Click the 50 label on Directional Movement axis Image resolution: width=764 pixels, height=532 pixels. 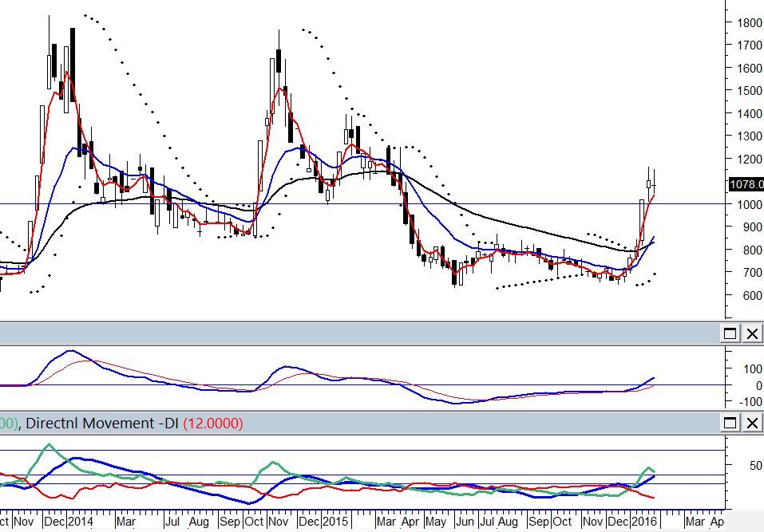(756, 466)
